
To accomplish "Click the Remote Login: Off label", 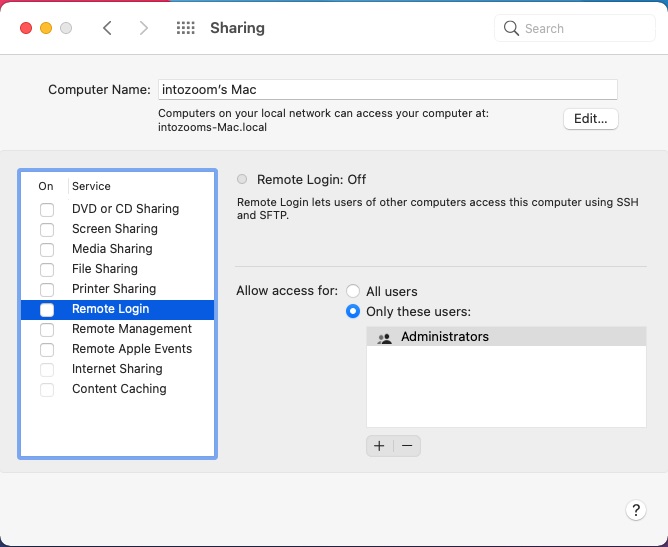I will tap(311, 179).
